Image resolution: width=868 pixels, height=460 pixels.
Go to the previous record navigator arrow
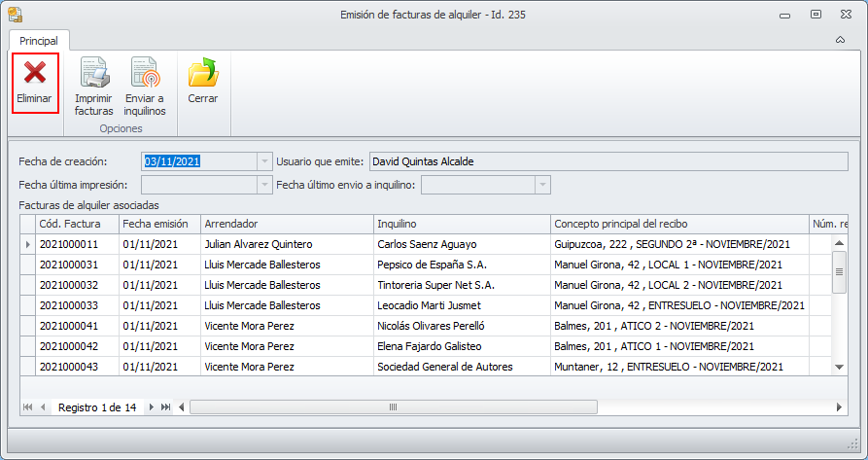pos(43,407)
